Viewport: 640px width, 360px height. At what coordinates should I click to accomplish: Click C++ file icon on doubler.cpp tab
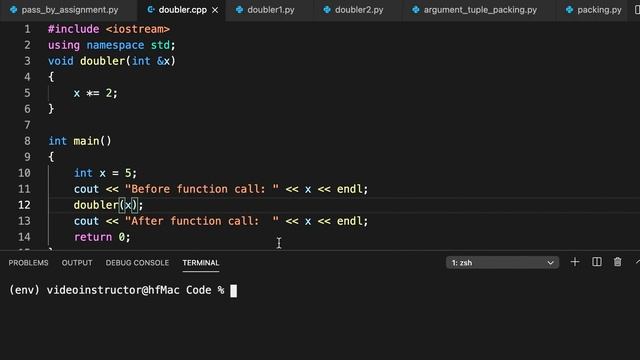coord(151,10)
